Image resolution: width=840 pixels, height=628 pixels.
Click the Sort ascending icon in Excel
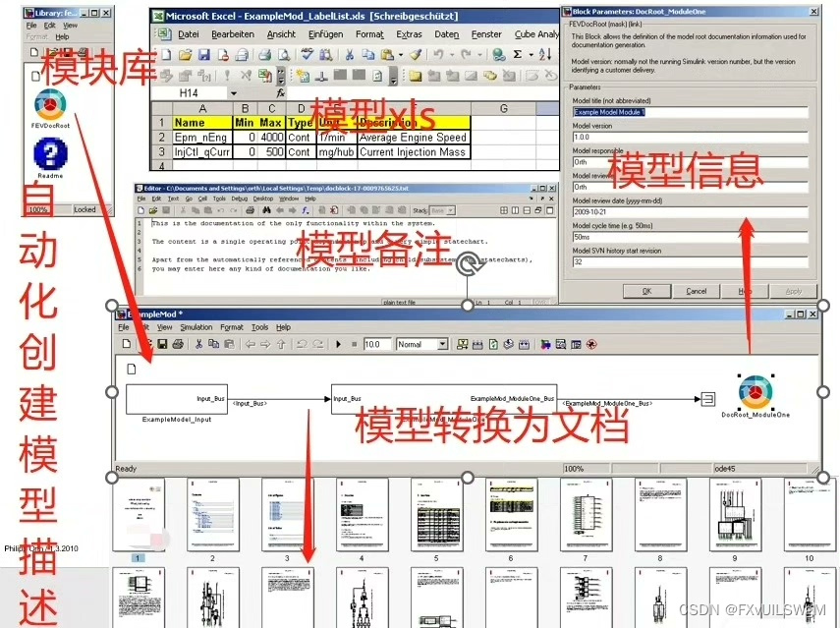[545, 55]
